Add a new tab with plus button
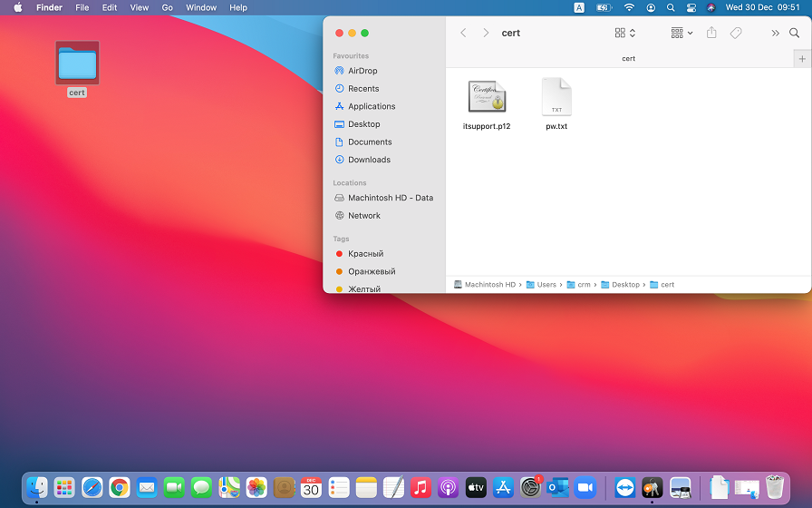 (x=801, y=58)
